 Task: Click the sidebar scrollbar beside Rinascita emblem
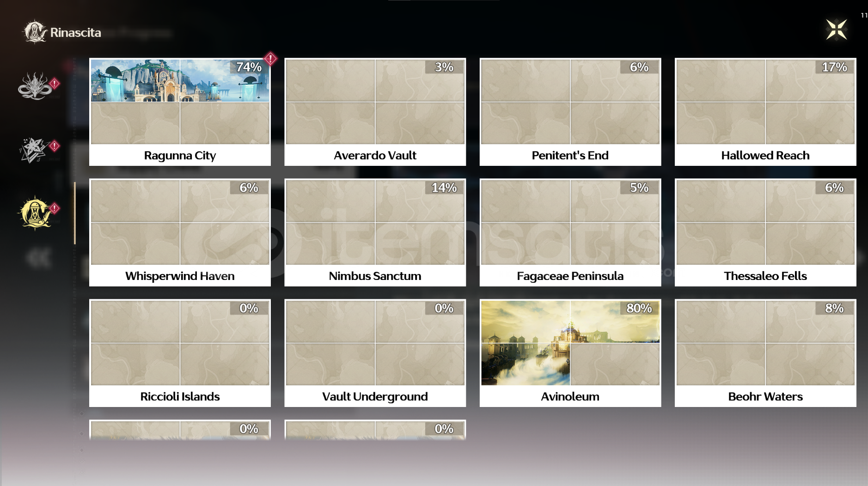74,213
